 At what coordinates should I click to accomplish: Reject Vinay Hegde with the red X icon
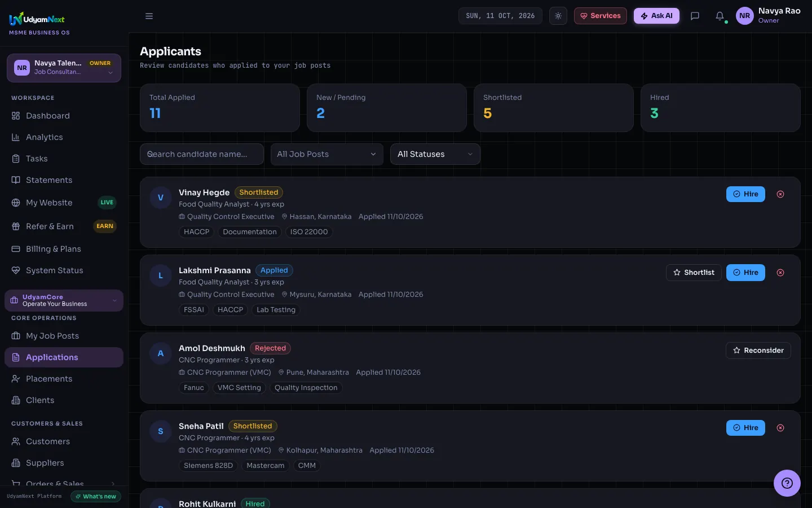click(780, 194)
